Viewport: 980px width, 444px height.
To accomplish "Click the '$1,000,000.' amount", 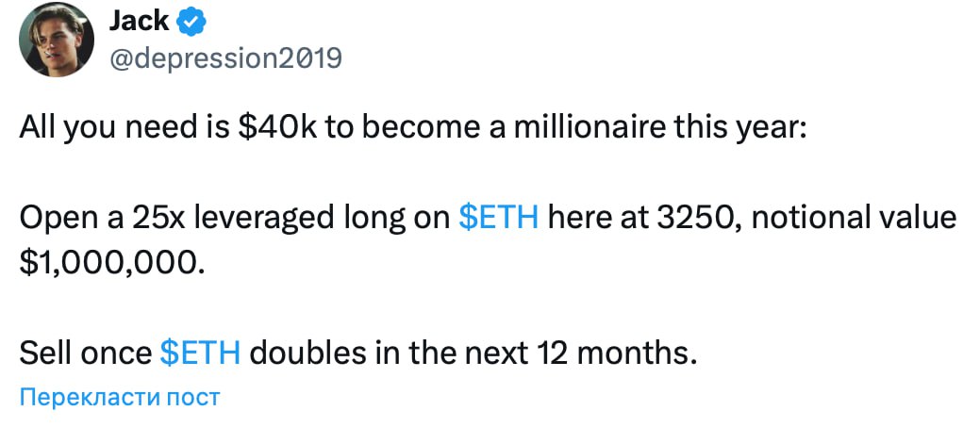I will coord(110,261).
